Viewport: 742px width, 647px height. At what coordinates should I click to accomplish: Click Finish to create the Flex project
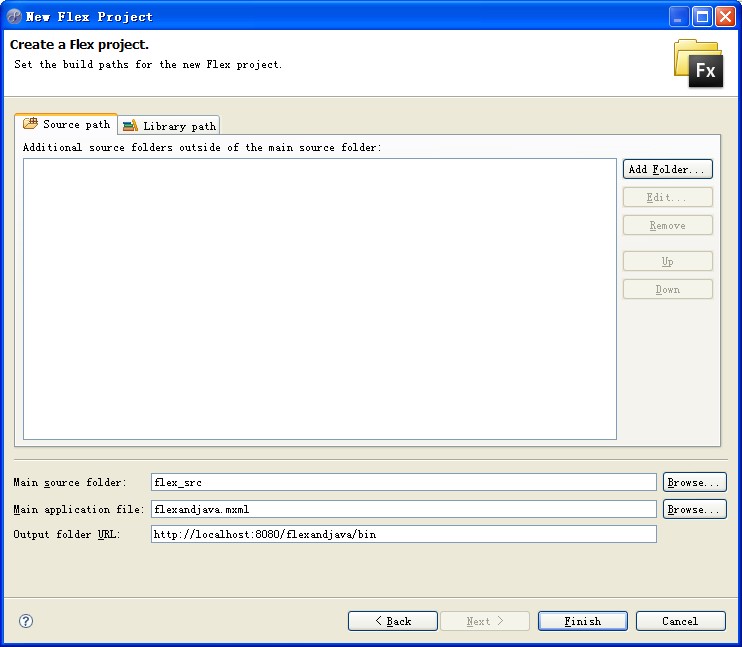583,621
